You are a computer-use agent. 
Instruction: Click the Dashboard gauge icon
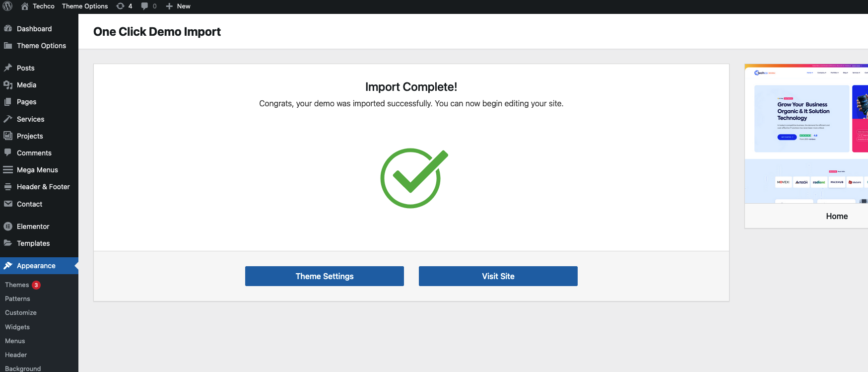pos(8,28)
